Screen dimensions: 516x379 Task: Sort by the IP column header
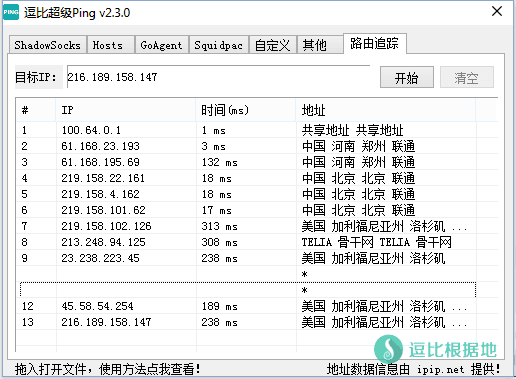[x=126, y=110]
